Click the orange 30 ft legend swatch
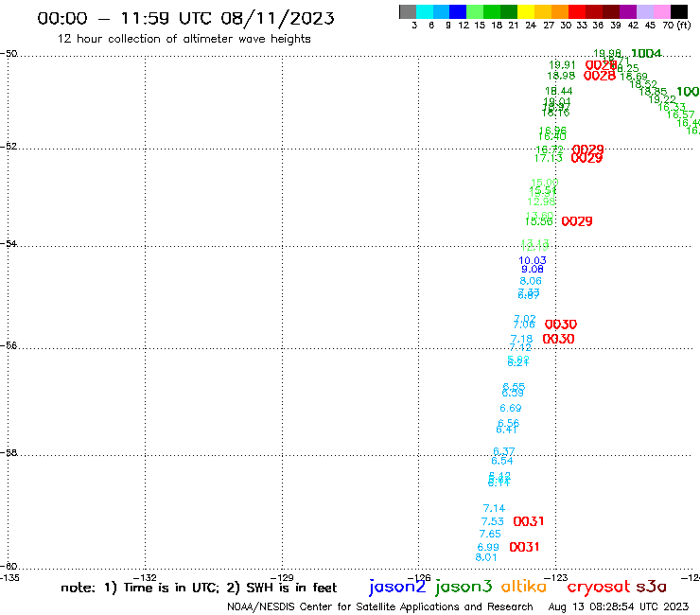This screenshot has height=615, width=700. (560, 11)
